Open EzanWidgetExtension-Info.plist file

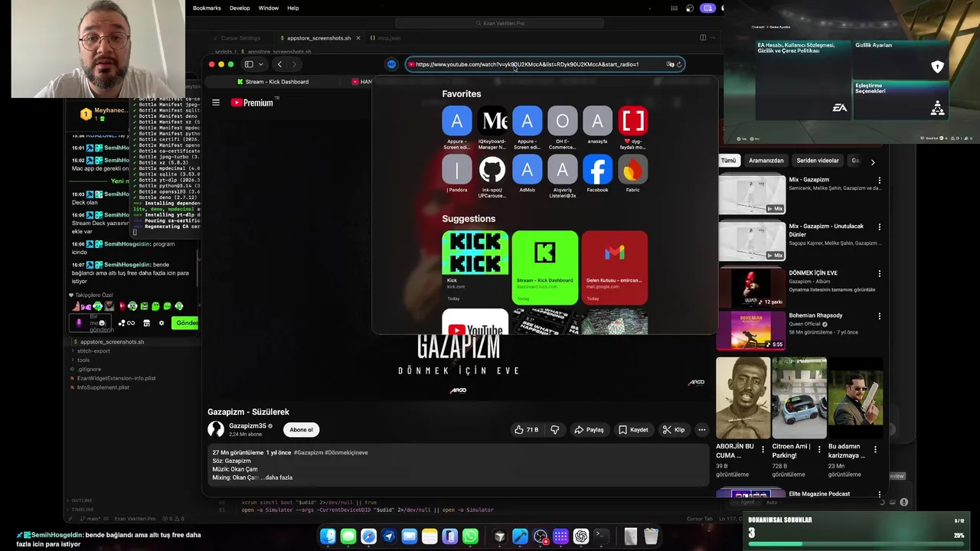pyautogui.click(x=116, y=378)
